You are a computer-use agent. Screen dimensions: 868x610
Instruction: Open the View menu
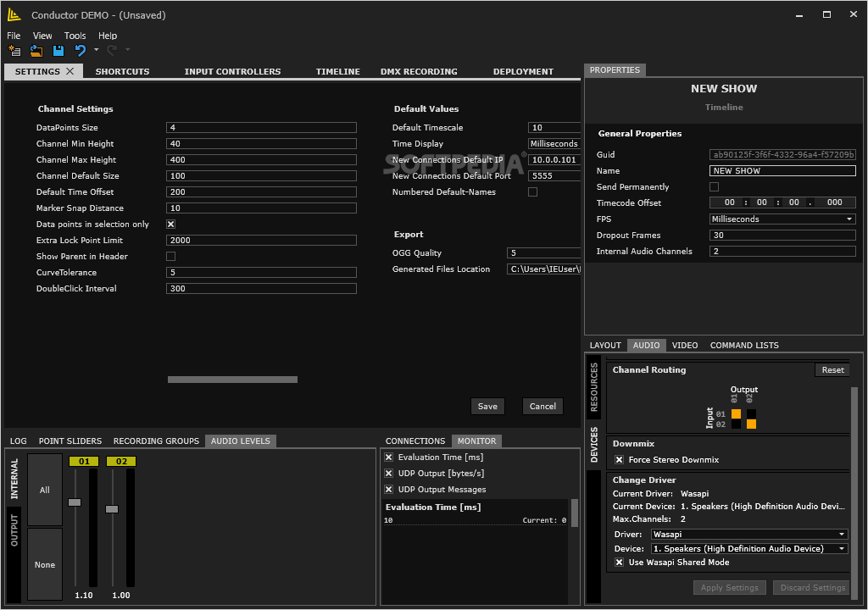click(x=42, y=36)
